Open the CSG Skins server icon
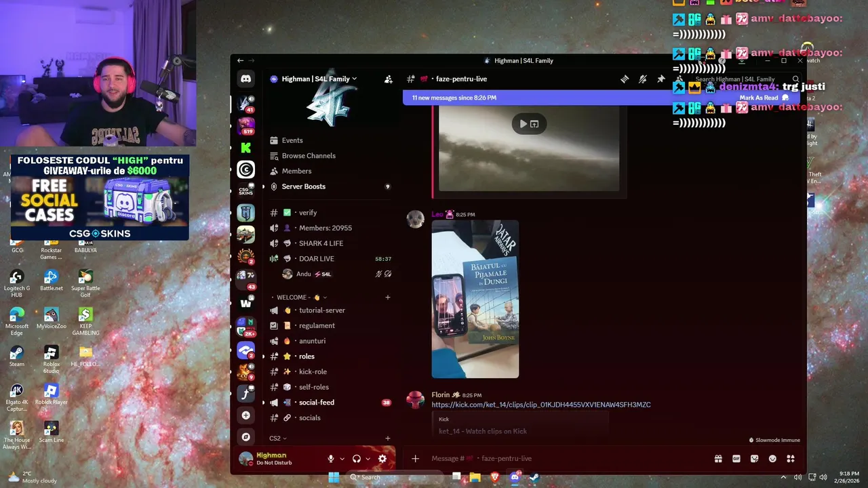Image resolution: width=868 pixels, height=488 pixels. pos(245,191)
